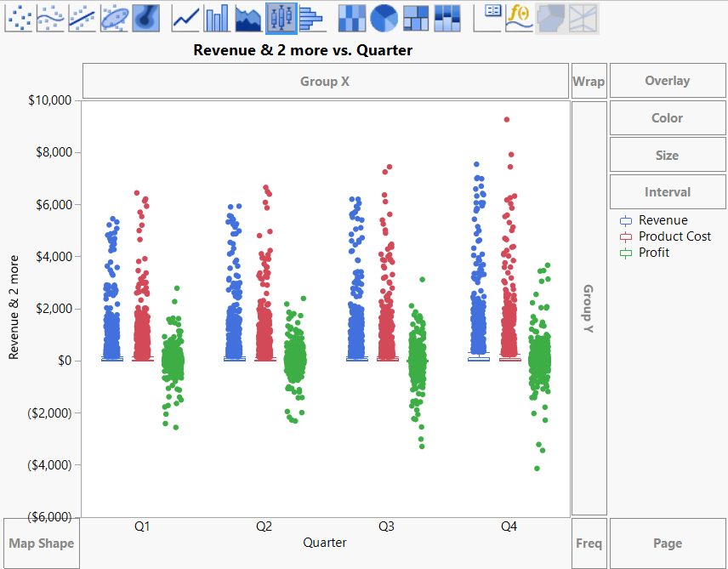Choose the Bar chart icon
Image resolution: width=728 pixels, height=569 pixels.
click(x=216, y=18)
